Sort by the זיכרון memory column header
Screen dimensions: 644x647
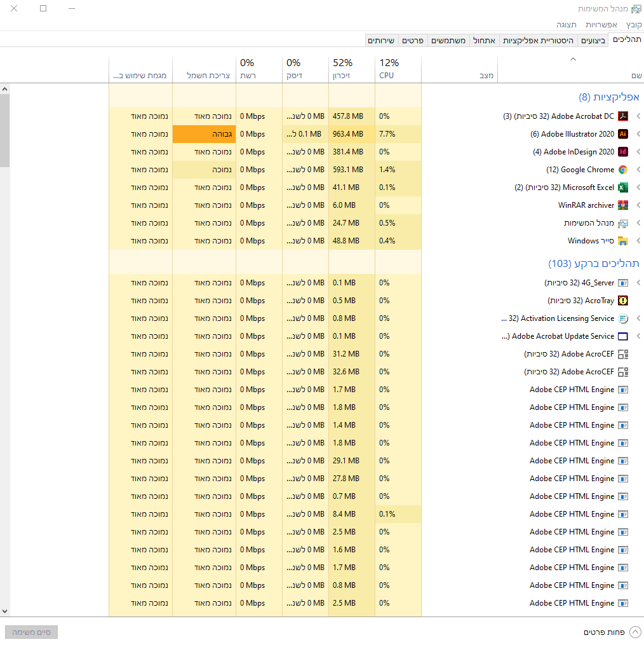[352, 69]
